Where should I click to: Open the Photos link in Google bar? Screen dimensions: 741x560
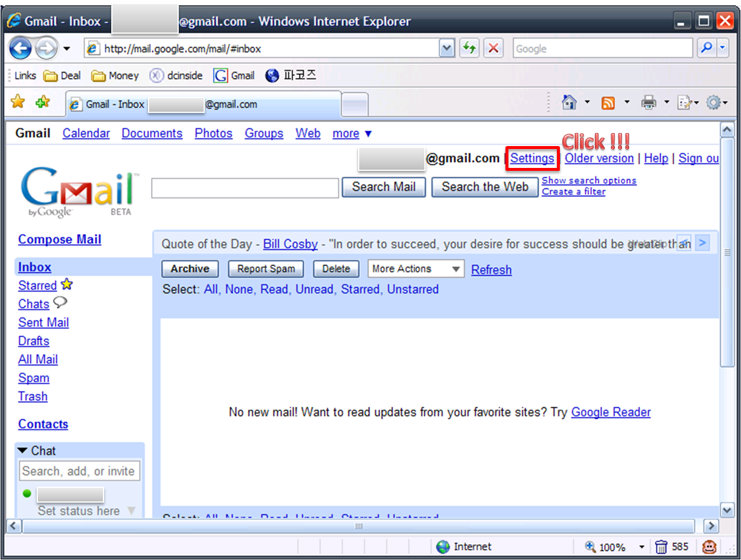[x=214, y=134]
